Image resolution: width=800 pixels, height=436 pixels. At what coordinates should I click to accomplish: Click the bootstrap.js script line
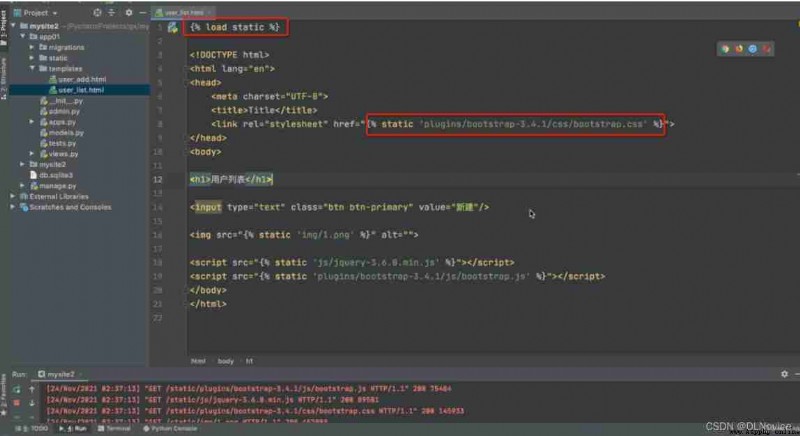397,276
